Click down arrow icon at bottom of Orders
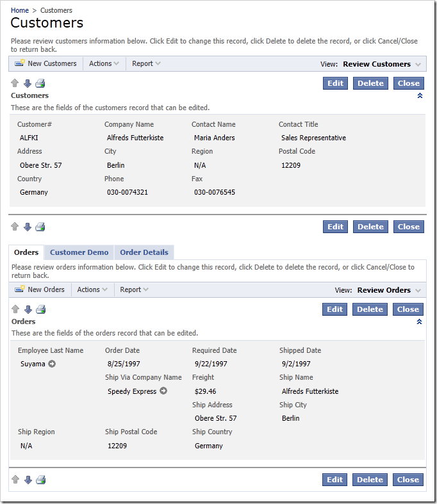437x504 pixels. (x=28, y=480)
